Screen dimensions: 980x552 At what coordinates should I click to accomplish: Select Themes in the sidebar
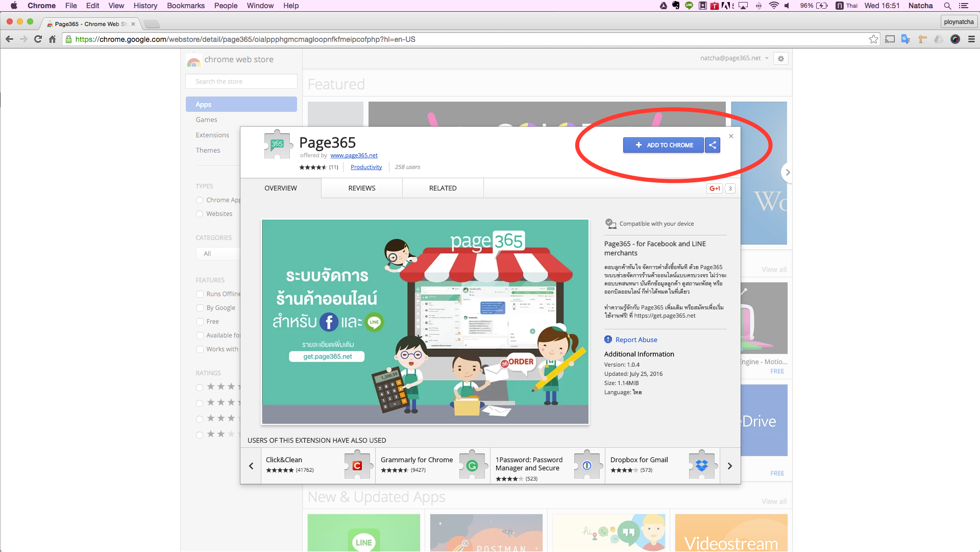pyautogui.click(x=208, y=150)
